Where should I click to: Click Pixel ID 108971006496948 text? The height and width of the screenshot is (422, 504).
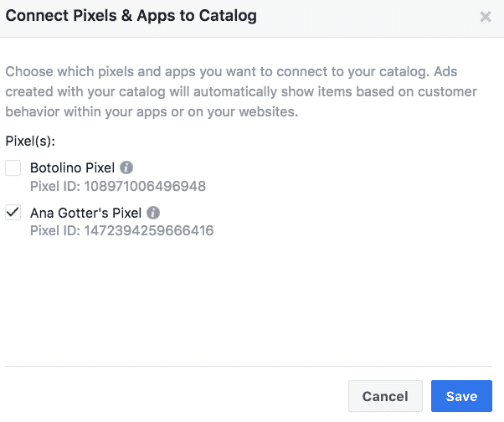(x=118, y=186)
